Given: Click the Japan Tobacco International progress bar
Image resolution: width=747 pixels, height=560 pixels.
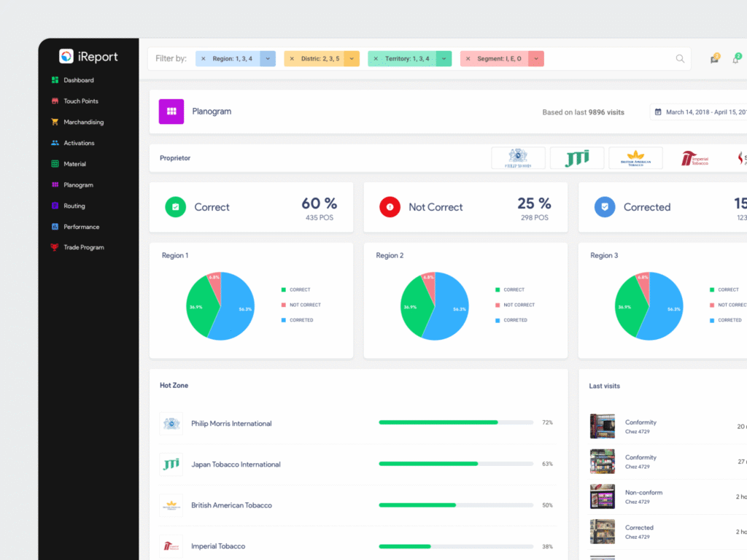Looking at the screenshot, I should coord(456,464).
